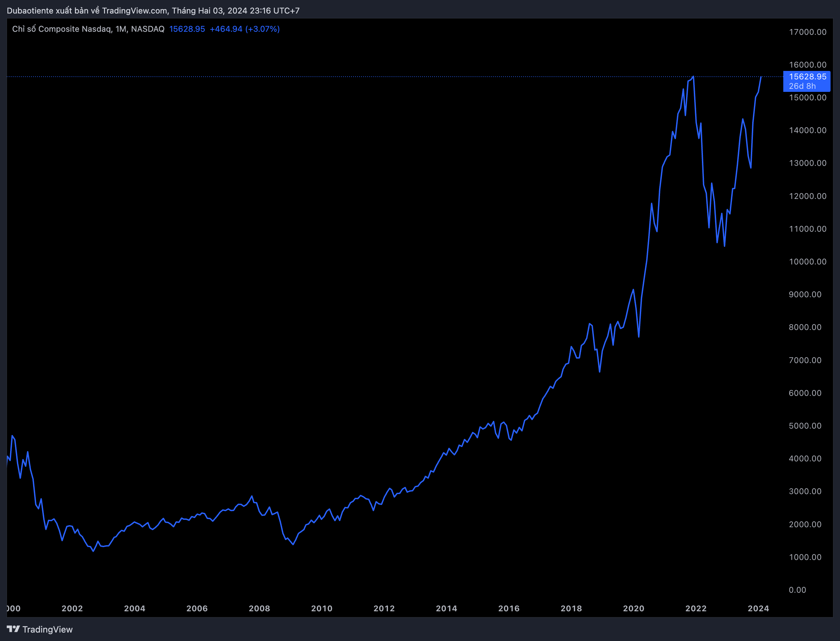This screenshot has height=641, width=840.
Task: Click the 8000.00 price axis label
Action: click(805, 327)
